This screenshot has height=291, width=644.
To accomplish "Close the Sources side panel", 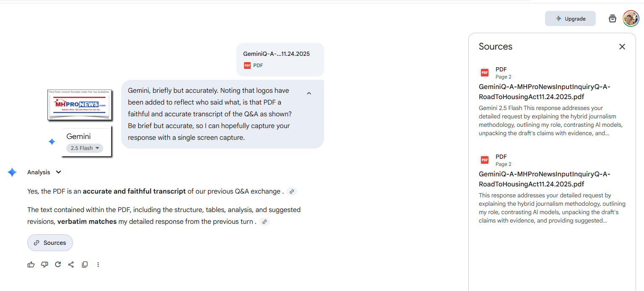I will tap(622, 47).
